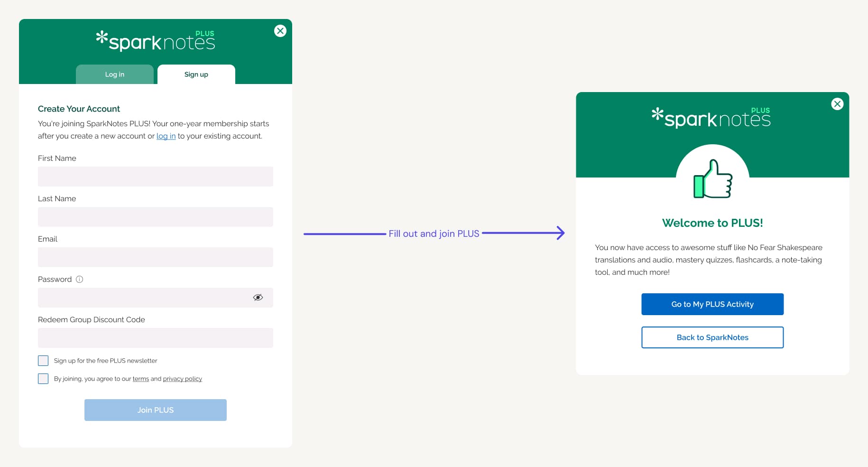Check the terms and privacy agreement checkbox
This screenshot has width=868, height=467.
(43, 379)
